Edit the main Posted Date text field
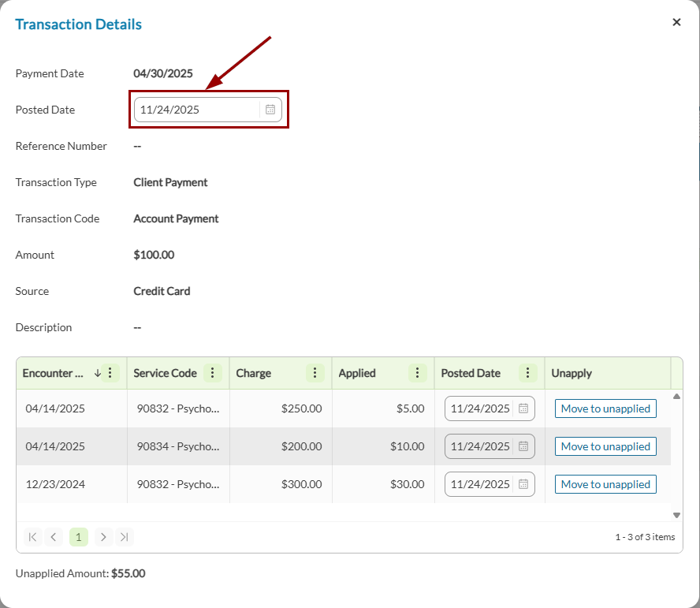This screenshot has width=700, height=608. coord(197,110)
